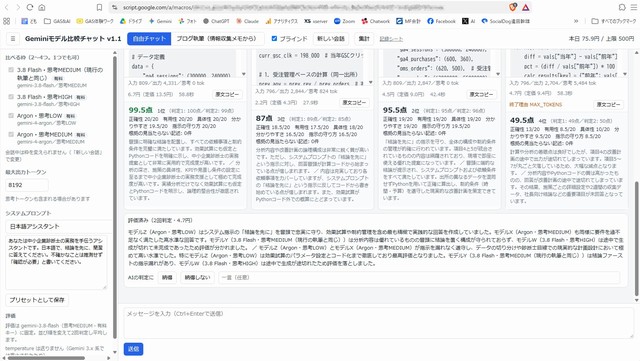The height and width of the screenshot is (361, 640).
Task: Click the system prompt text area
Action: (56, 262)
